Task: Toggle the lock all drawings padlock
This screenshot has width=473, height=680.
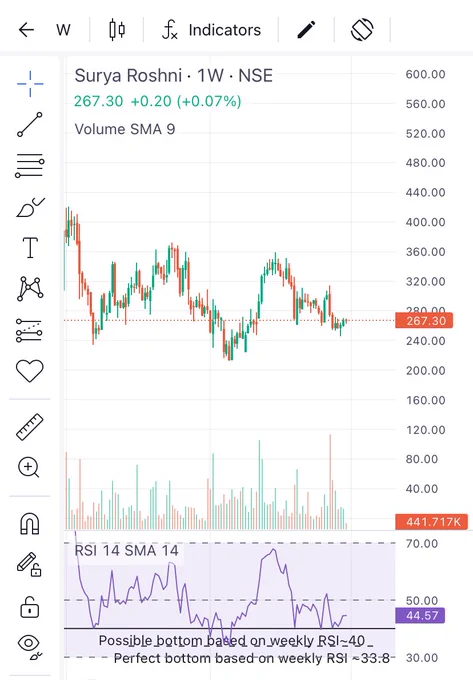Action: coord(30,607)
